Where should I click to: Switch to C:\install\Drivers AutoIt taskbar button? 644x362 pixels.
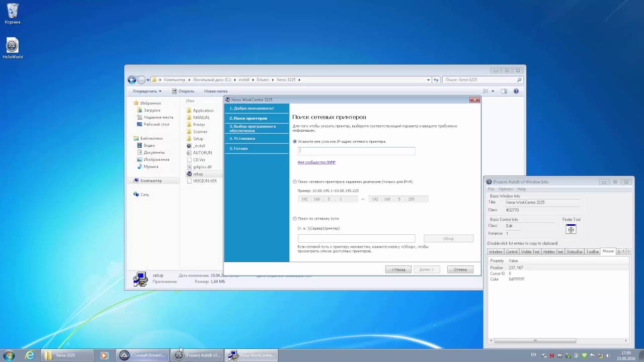click(x=143, y=355)
